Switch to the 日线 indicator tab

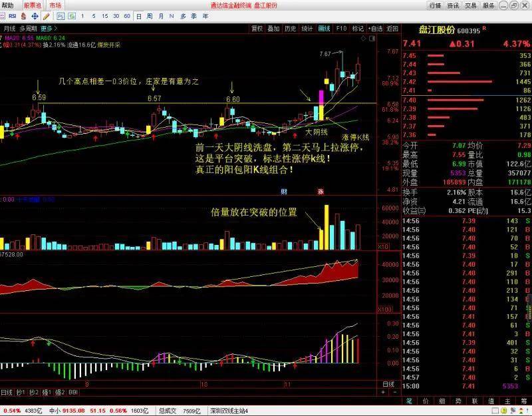pos(7,392)
